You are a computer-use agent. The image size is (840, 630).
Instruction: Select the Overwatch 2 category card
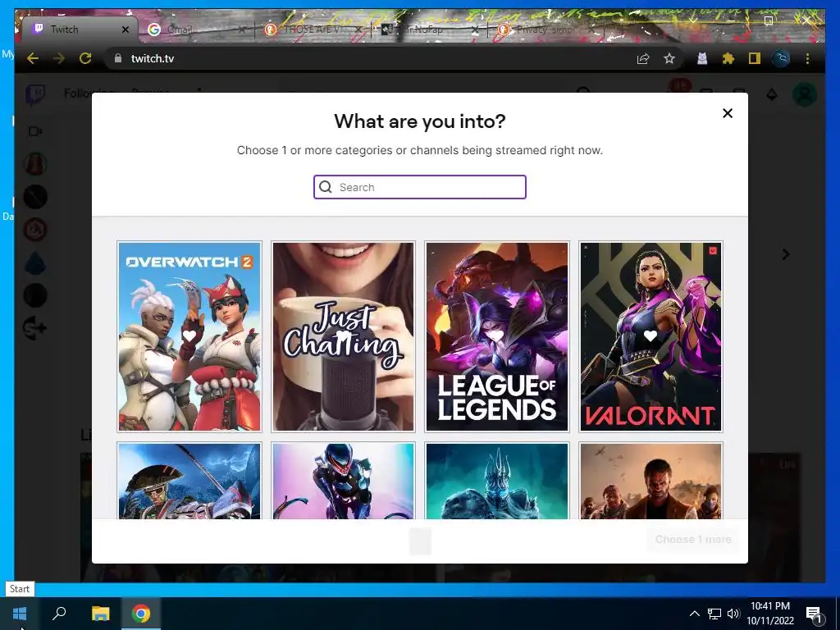click(x=189, y=336)
